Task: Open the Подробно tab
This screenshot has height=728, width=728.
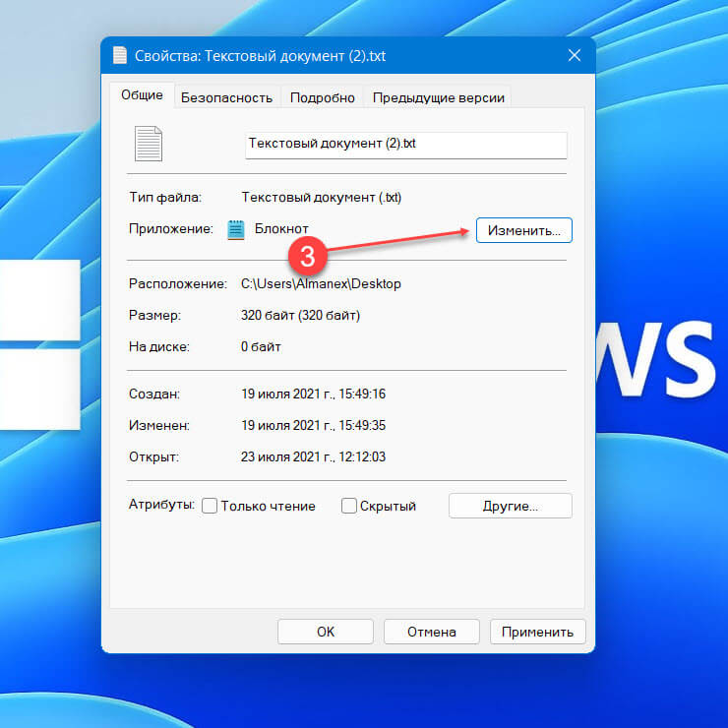Action: (x=323, y=97)
